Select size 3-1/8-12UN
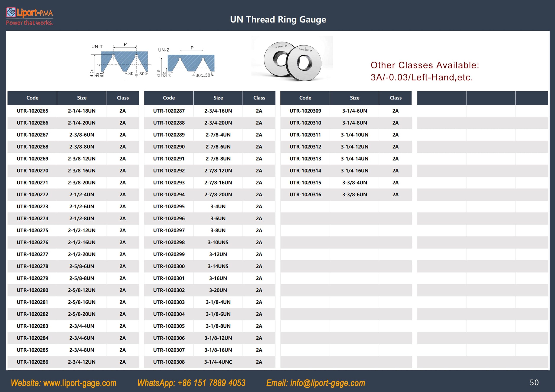 (x=218, y=338)
